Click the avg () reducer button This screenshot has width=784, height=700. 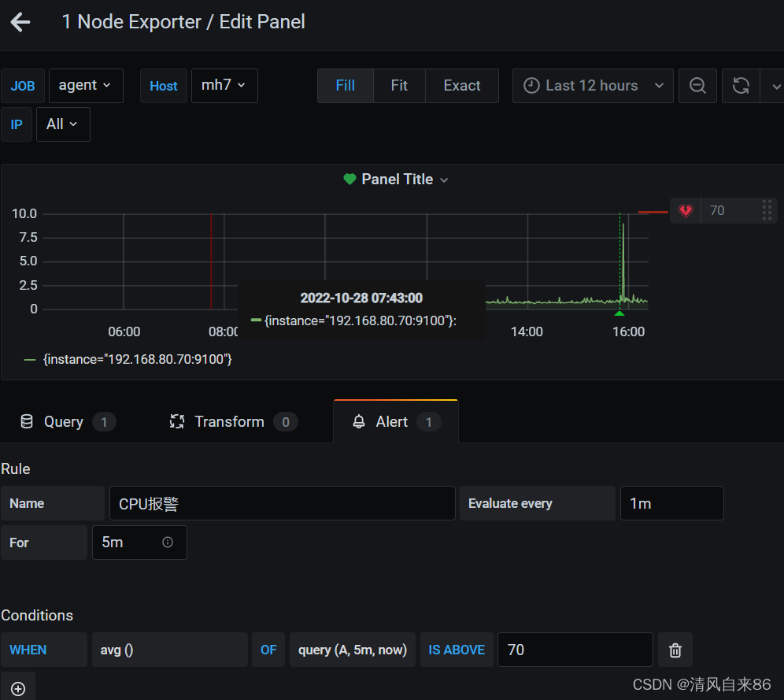click(169, 650)
